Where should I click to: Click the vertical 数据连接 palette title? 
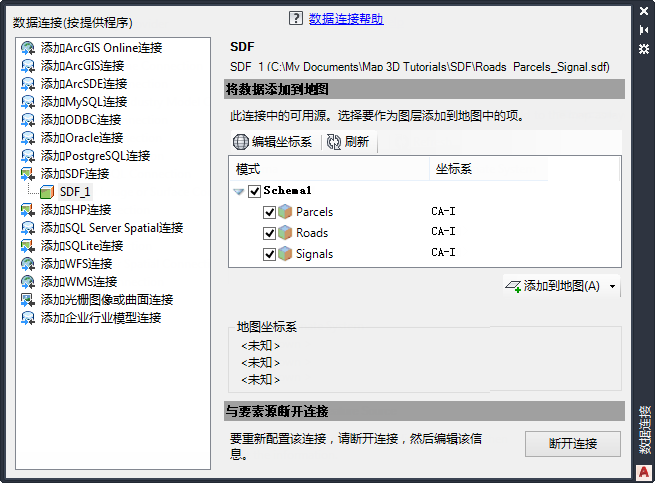(645, 430)
